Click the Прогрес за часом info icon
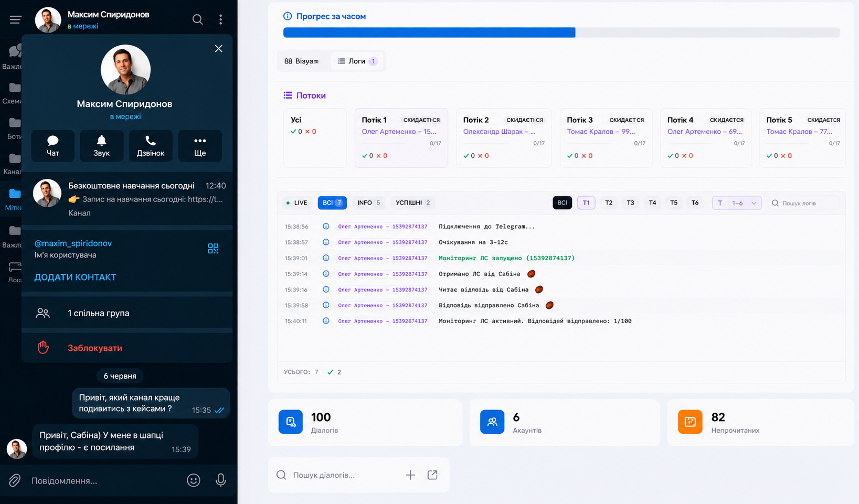This screenshot has width=859, height=504. click(288, 16)
